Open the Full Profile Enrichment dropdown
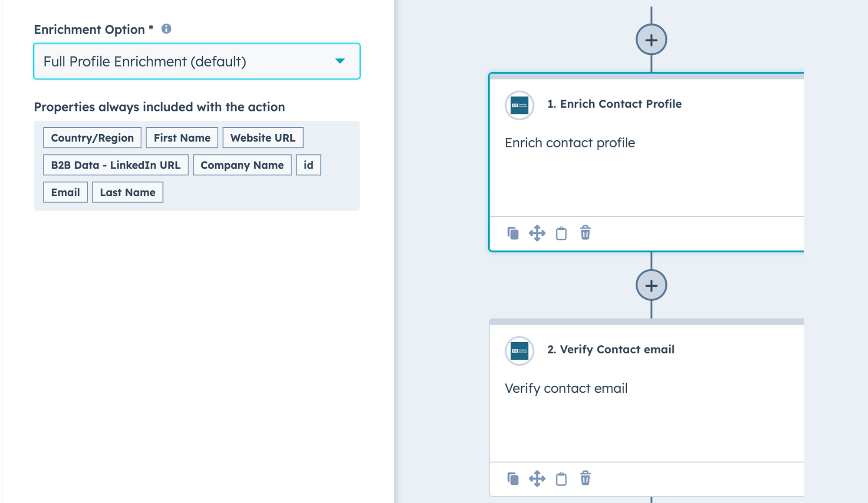 (x=197, y=61)
